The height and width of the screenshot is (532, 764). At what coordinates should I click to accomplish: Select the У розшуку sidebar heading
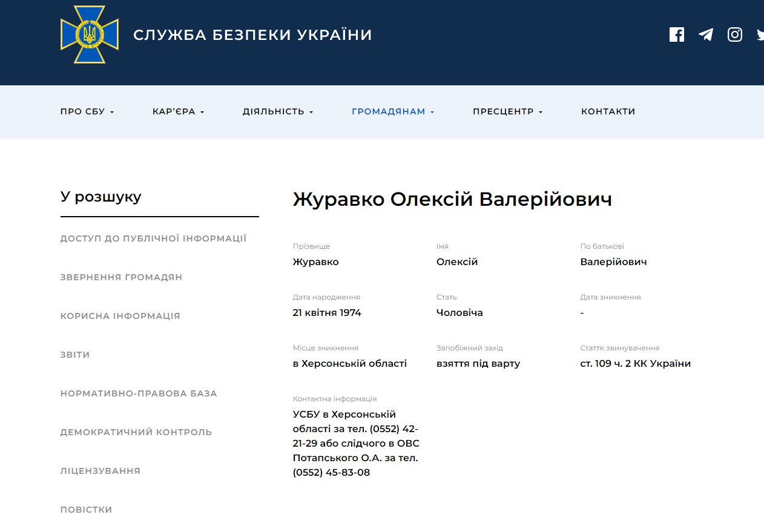pos(101,197)
